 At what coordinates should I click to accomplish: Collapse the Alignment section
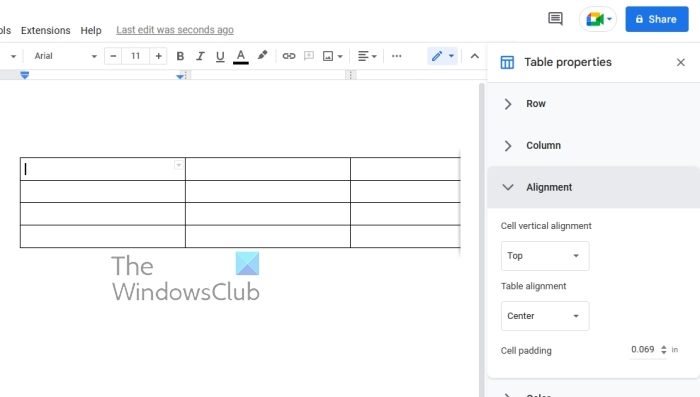[x=593, y=187]
